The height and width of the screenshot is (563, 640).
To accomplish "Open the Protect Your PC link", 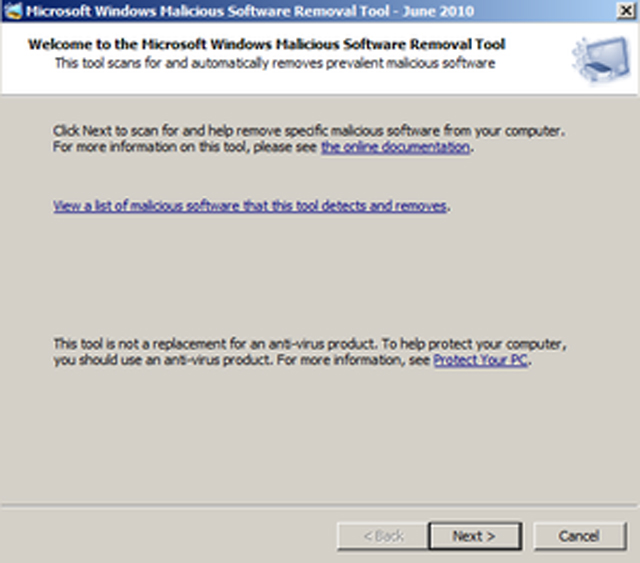I will pos(480,360).
